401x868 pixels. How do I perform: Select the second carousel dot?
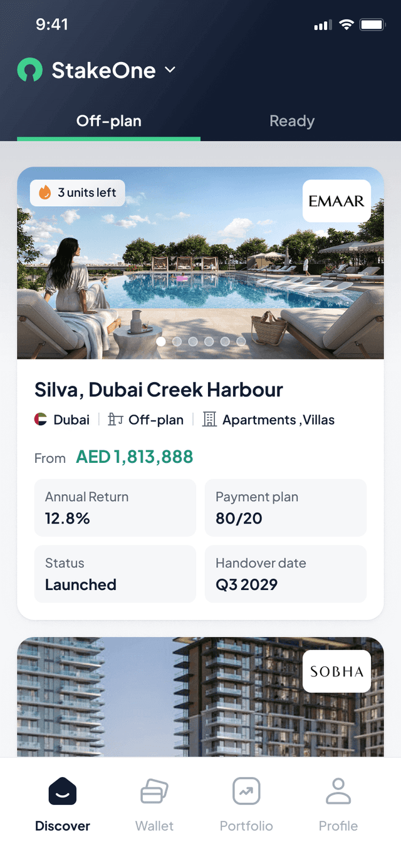pos(177,341)
